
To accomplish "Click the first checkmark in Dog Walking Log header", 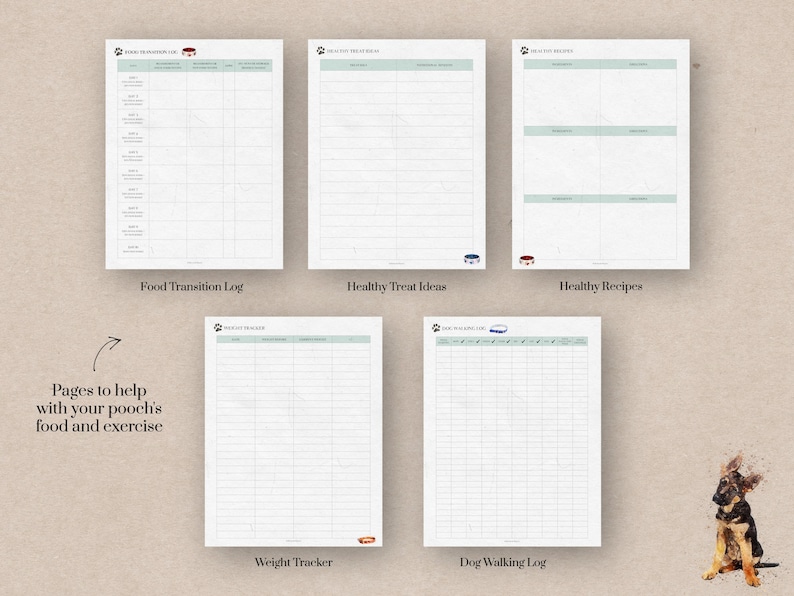I will point(462,341).
